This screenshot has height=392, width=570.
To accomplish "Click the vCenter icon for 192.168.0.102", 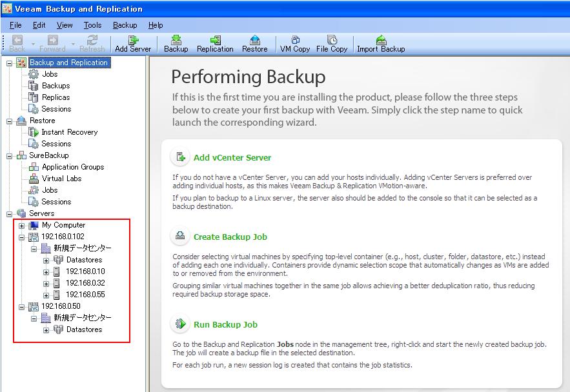I will 34,237.
